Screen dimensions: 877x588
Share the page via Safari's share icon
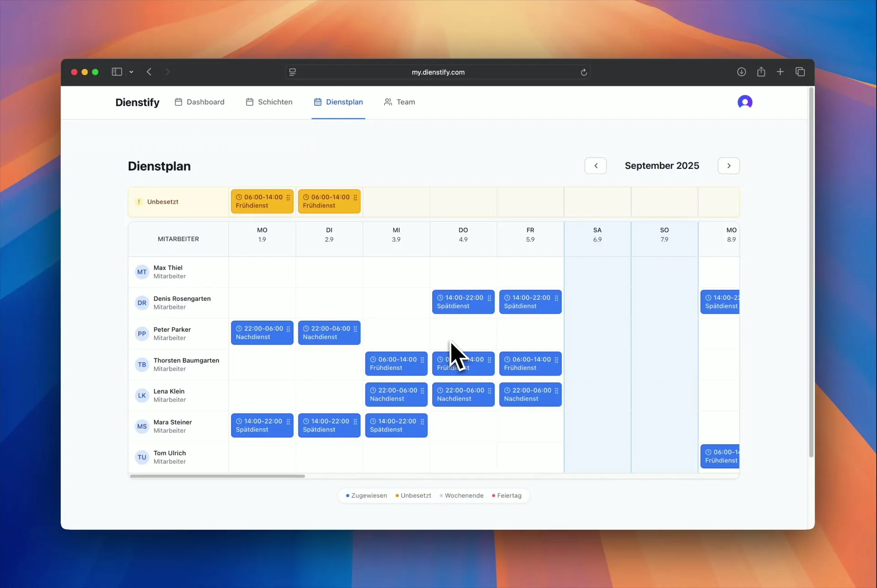click(x=761, y=72)
